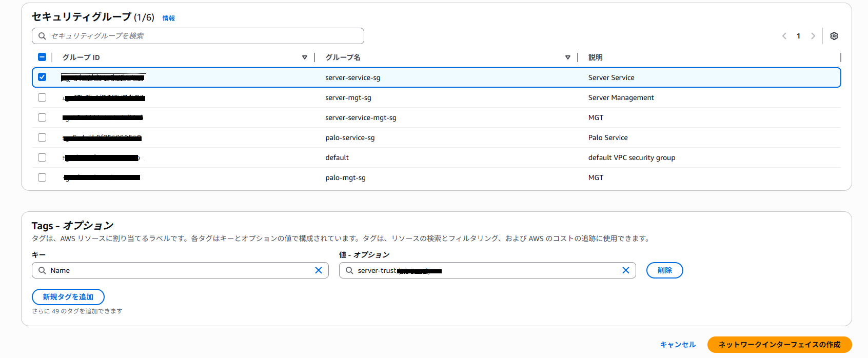
Task: Clear the server-trust tag value field
Action: pyautogui.click(x=626, y=270)
